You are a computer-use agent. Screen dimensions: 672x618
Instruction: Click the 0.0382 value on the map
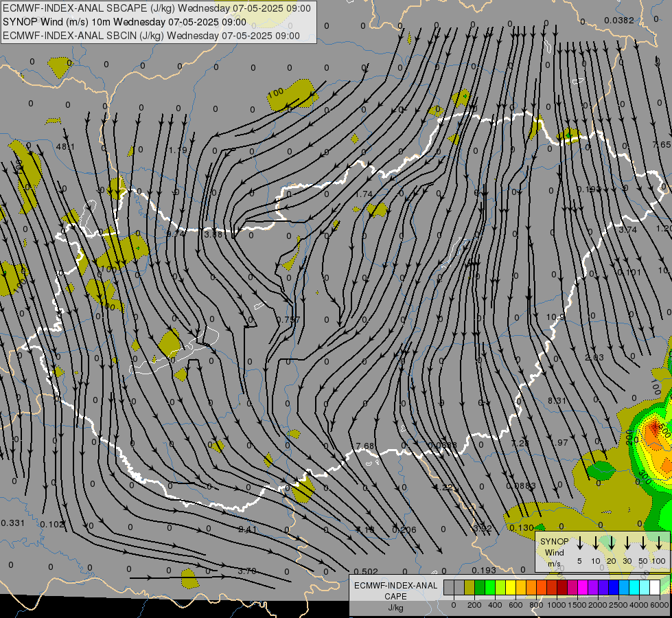click(x=619, y=21)
